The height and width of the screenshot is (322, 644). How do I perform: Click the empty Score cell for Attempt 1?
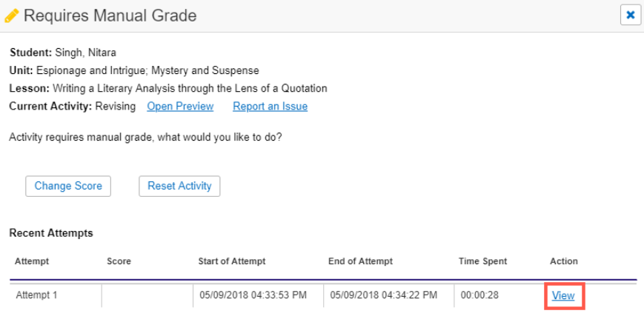[x=147, y=295]
